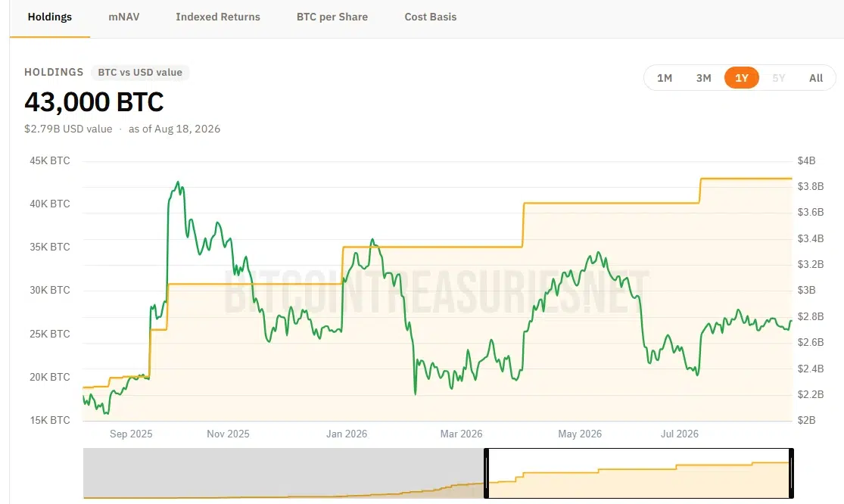Choose the 1Y time range
The width and height of the screenshot is (844, 504).
[x=742, y=78]
